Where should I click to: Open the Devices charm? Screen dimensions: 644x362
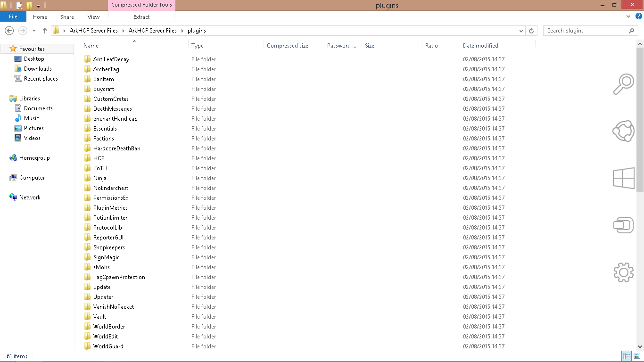tap(623, 225)
